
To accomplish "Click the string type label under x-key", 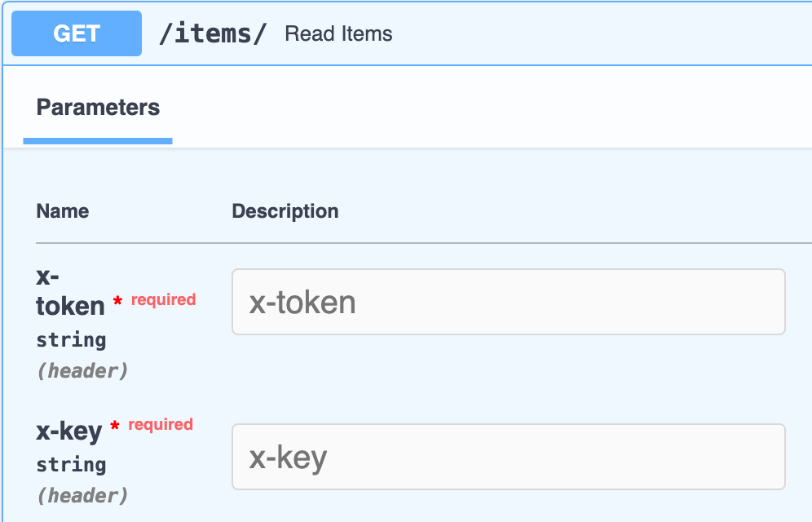I will point(71,464).
